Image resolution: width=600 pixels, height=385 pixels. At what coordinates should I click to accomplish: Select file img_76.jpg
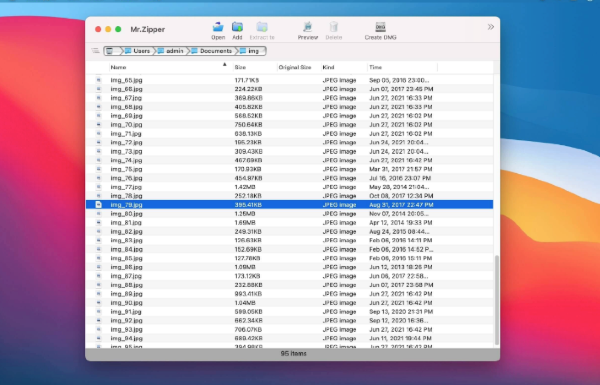tap(289, 178)
